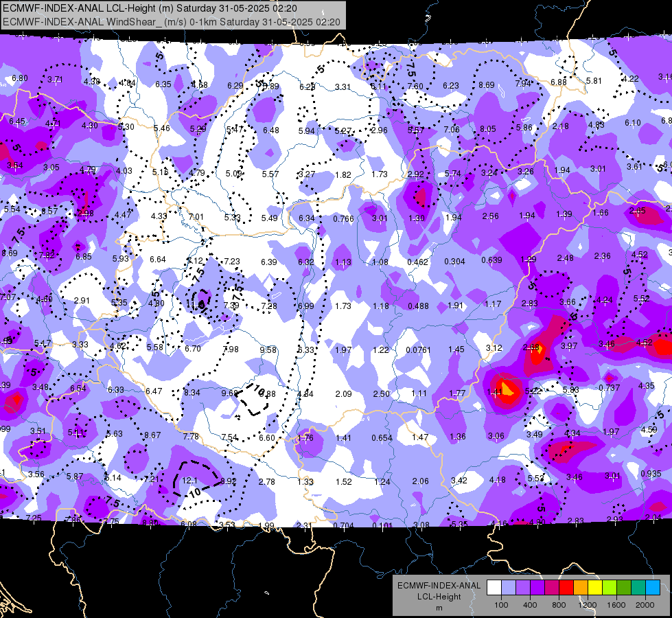Click the 800 tick label in the legend
The width and height of the screenshot is (672, 618).
(x=559, y=605)
